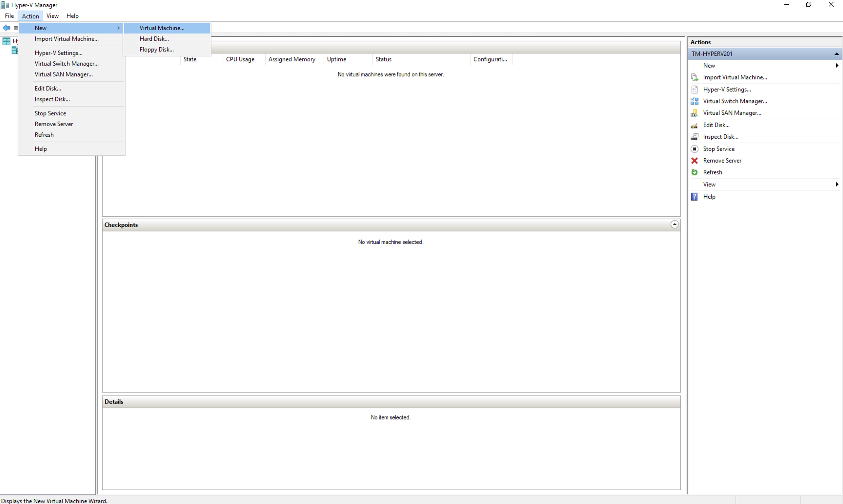Select the Inspect Disk icon
The width and height of the screenshot is (843, 504).
coord(695,137)
